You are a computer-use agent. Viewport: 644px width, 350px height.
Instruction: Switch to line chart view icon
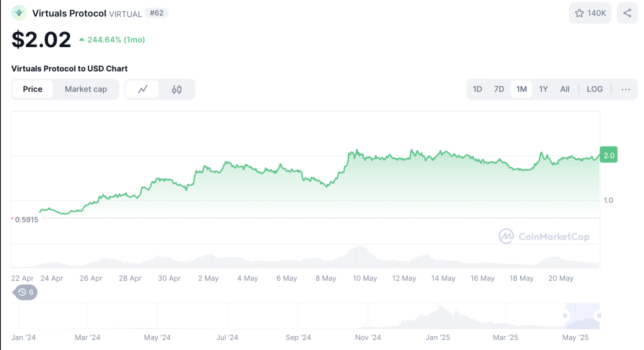(143, 89)
